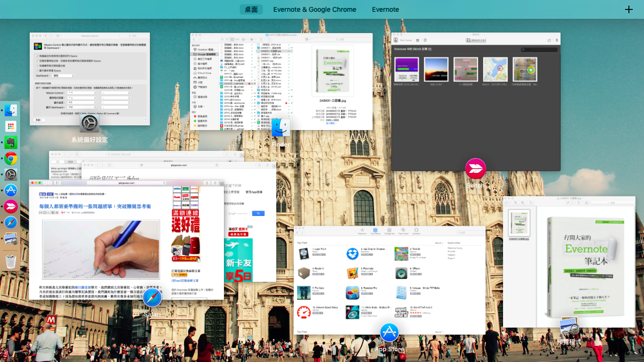
Task: Toggle the displays have separate Spaces checkbox
Action: tap(38, 70)
